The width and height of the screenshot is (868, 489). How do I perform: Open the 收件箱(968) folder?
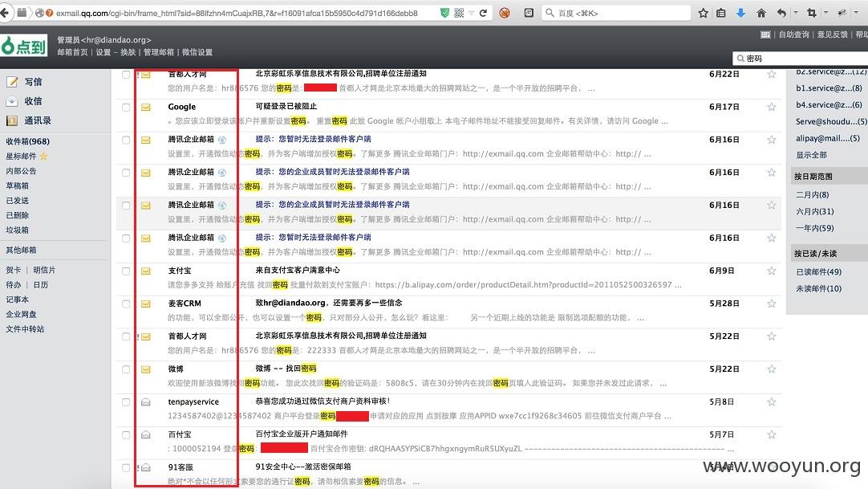[28, 141]
